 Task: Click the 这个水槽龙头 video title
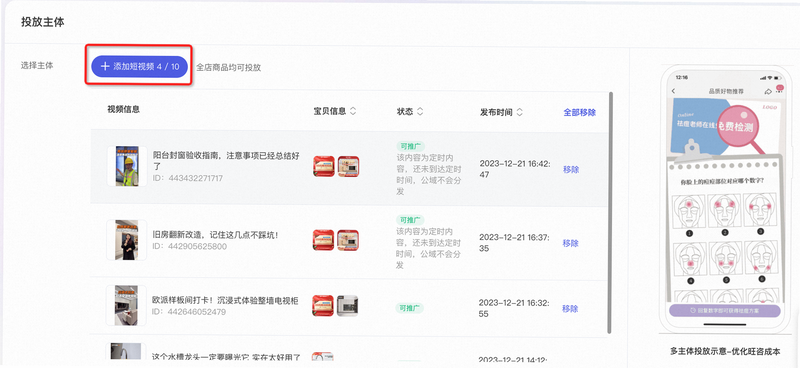(x=226, y=357)
